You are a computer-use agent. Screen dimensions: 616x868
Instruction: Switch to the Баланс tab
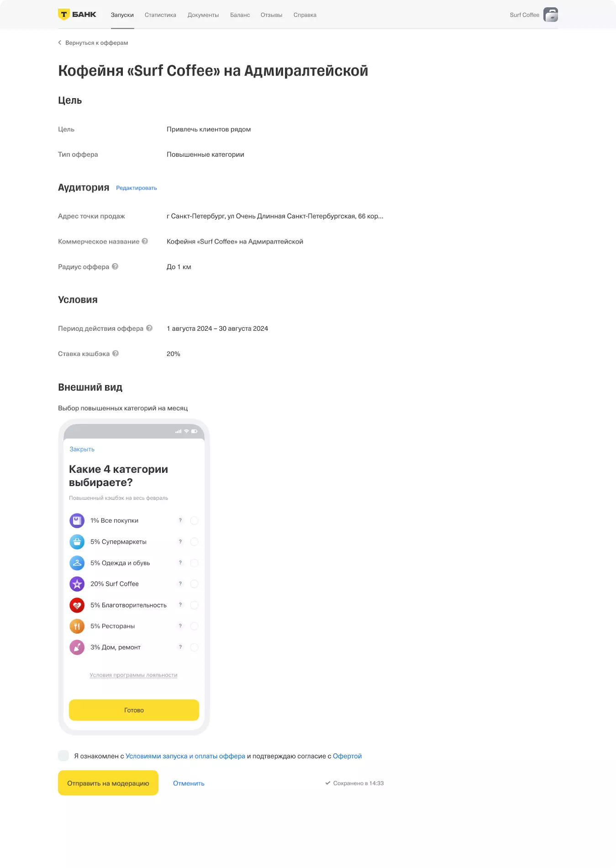(x=240, y=15)
